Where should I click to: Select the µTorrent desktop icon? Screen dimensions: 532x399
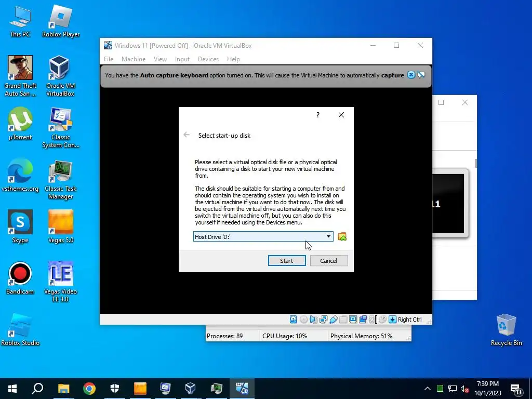(x=20, y=124)
